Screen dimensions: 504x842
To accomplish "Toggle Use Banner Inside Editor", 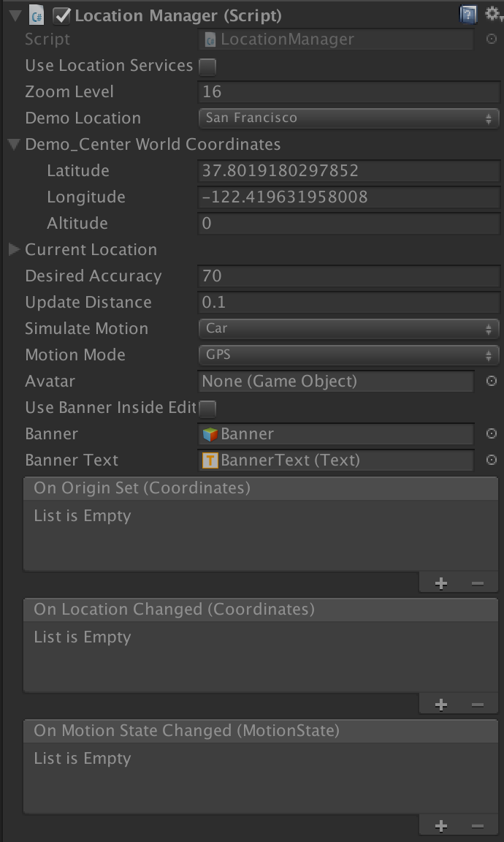I will [x=207, y=407].
